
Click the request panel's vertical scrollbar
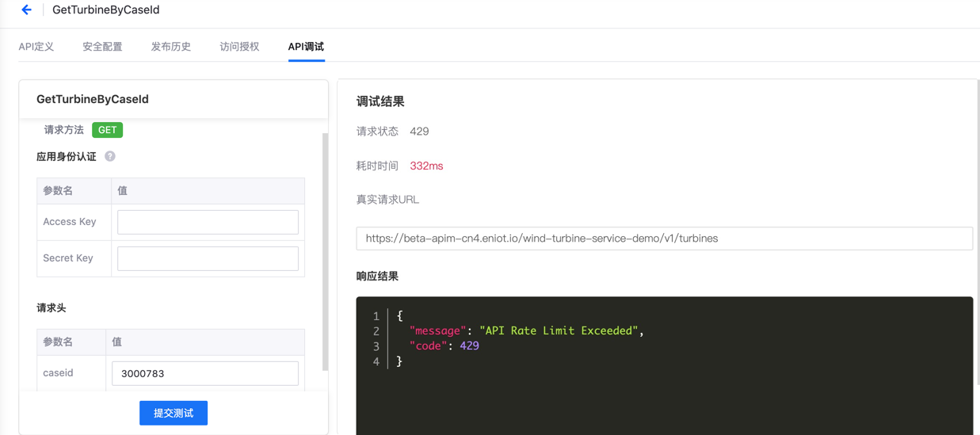pyautogui.click(x=325, y=252)
